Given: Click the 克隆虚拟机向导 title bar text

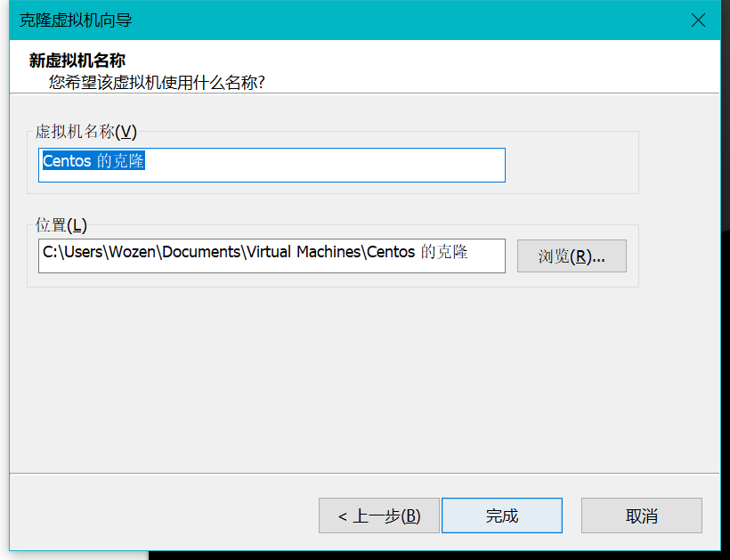Looking at the screenshot, I should (76, 20).
